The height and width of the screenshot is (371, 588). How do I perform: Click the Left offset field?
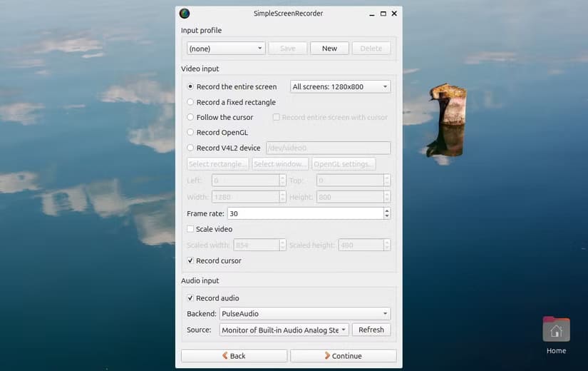pos(246,181)
